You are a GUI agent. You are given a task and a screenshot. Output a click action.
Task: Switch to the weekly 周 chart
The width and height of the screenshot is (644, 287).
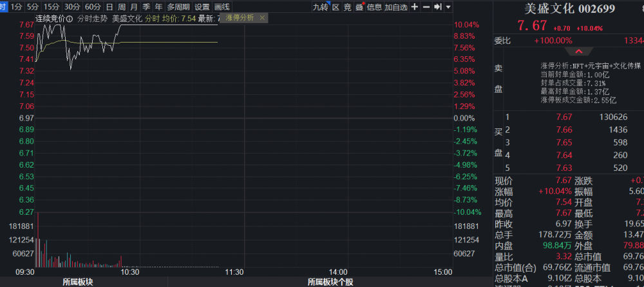click(x=122, y=7)
